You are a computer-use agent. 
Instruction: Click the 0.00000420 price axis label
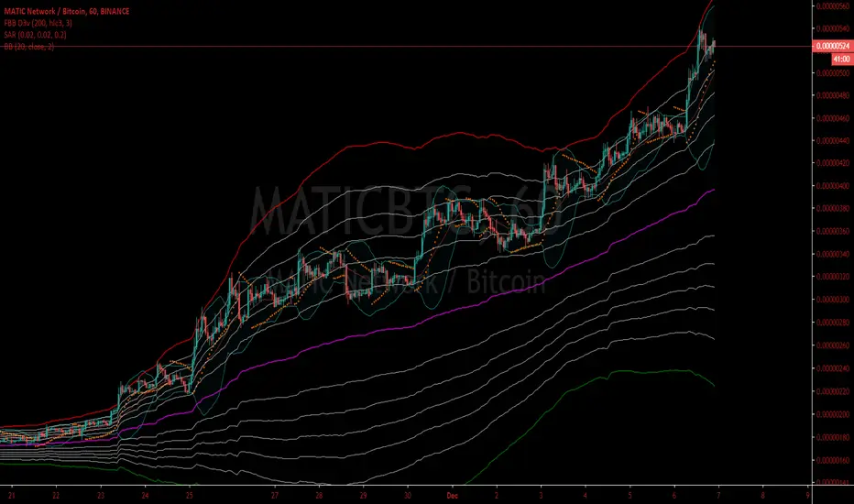[833, 163]
